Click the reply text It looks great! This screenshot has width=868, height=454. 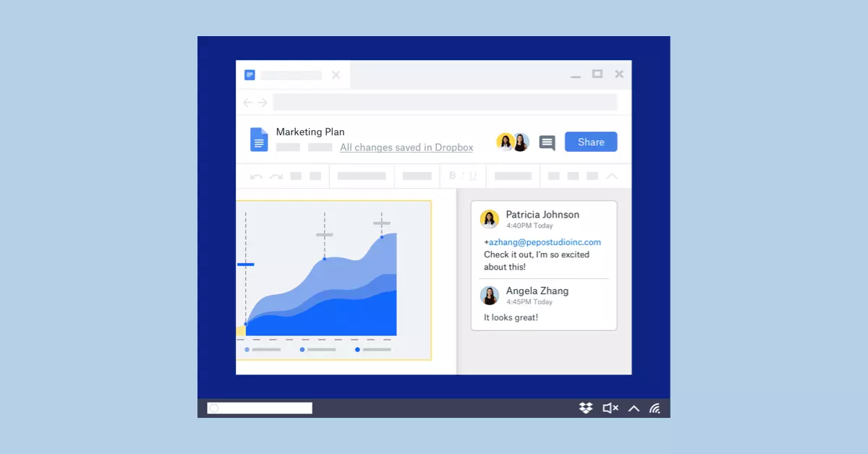click(511, 317)
